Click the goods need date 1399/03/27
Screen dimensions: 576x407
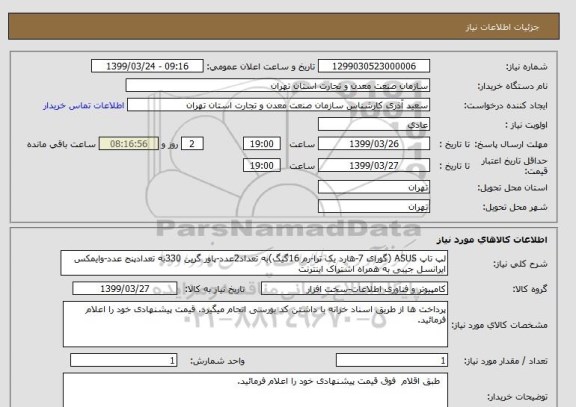pyautogui.click(x=125, y=289)
